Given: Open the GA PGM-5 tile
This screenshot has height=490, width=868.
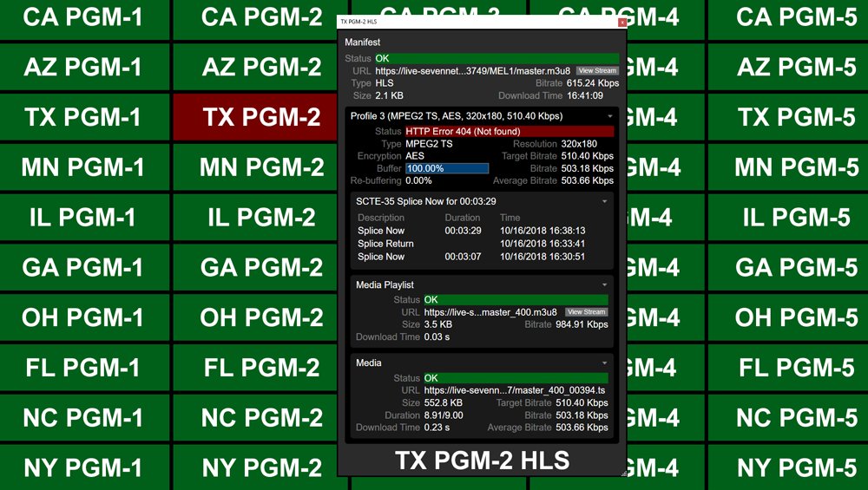Looking at the screenshot, I should [x=788, y=268].
